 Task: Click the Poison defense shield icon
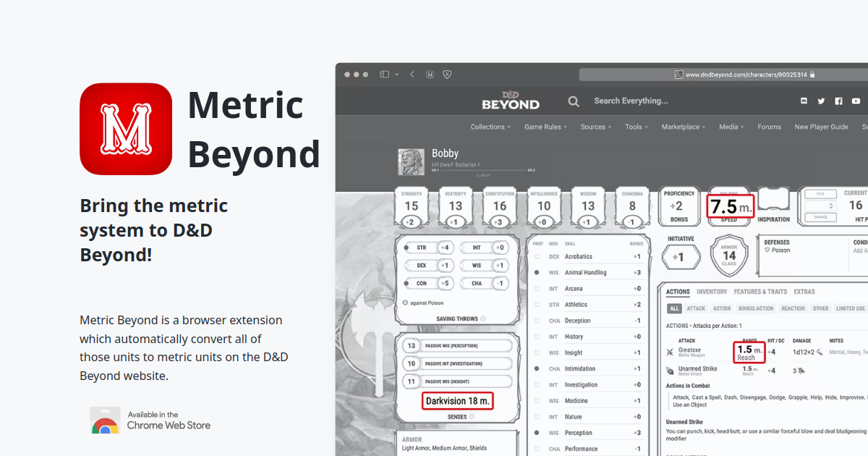[x=767, y=250]
